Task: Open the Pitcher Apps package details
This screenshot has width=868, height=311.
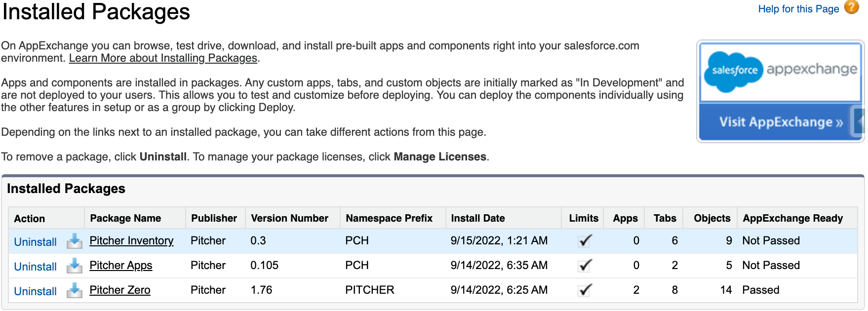Action: coord(120,266)
